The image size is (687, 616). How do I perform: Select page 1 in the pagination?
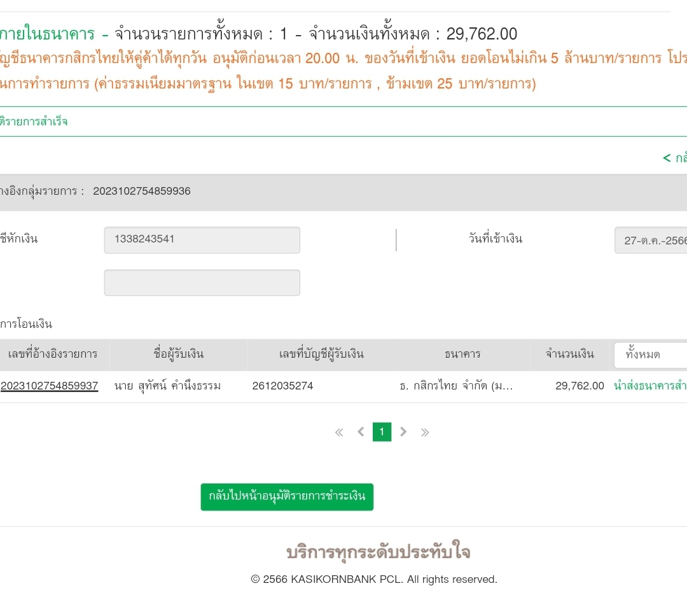[382, 432]
